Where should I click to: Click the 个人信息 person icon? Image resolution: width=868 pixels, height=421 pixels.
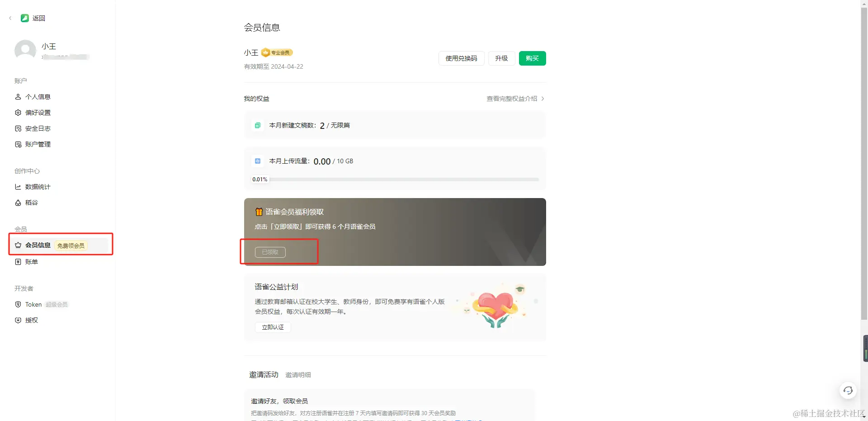tap(18, 97)
